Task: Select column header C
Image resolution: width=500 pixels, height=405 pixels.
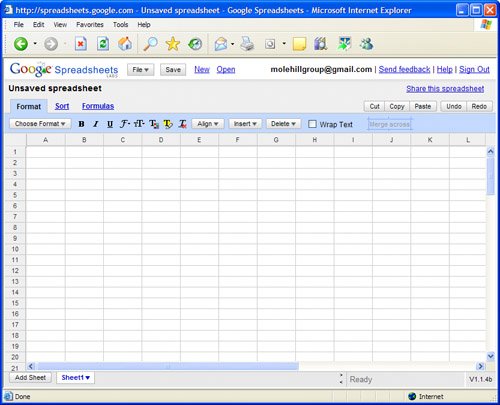Action: (123, 140)
